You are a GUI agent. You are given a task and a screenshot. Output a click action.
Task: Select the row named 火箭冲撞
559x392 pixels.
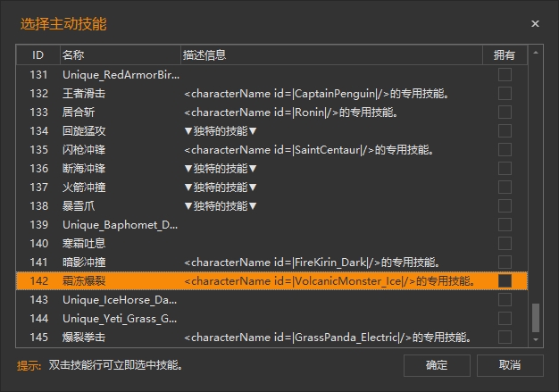[272, 188]
